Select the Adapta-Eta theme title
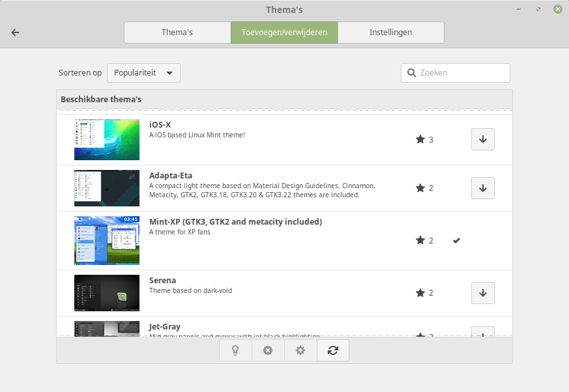The width and height of the screenshot is (569, 392). click(171, 176)
